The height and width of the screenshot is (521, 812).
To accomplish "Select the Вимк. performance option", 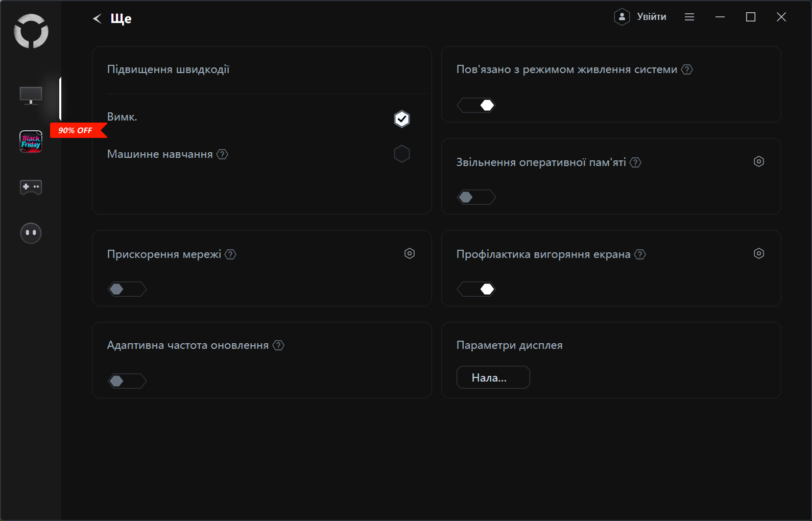I will tap(402, 119).
